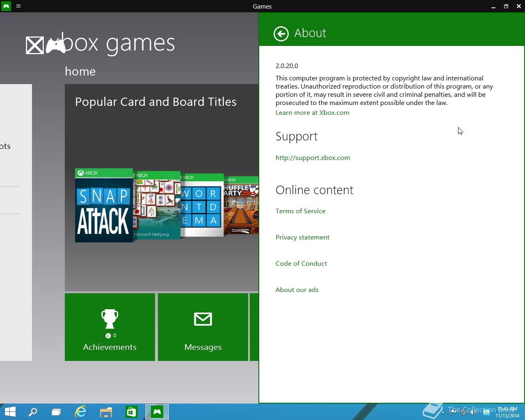Open File Explorer from the taskbar

click(106, 412)
